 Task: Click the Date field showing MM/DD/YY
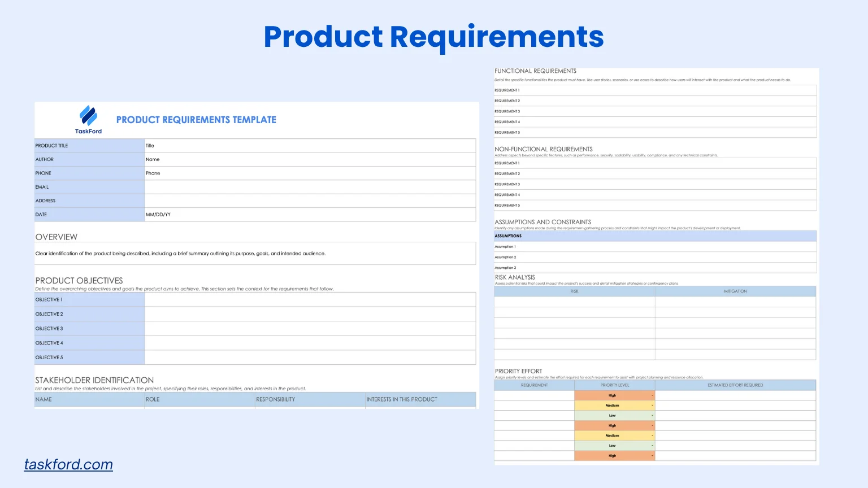click(310, 215)
